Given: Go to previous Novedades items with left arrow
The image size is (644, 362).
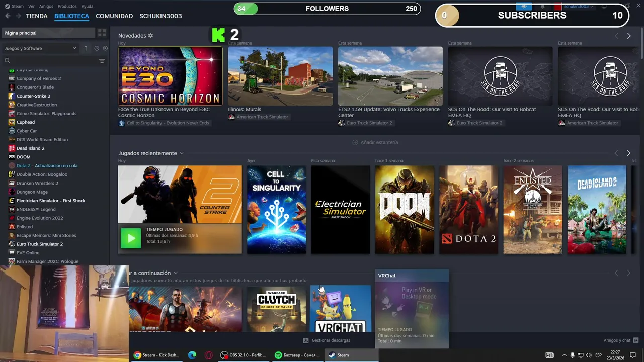Looking at the screenshot, I should 616,36.
